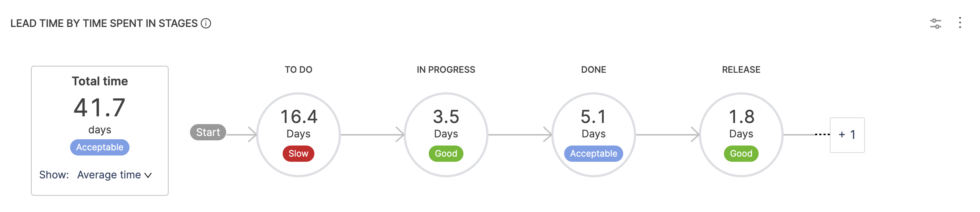Click the Good badge in Release stage
Image resolution: width=980 pixels, height=212 pixels.
pyautogui.click(x=741, y=153)
